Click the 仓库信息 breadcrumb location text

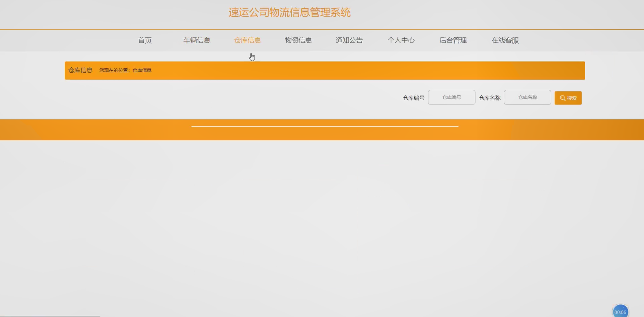tap(142, 70)
